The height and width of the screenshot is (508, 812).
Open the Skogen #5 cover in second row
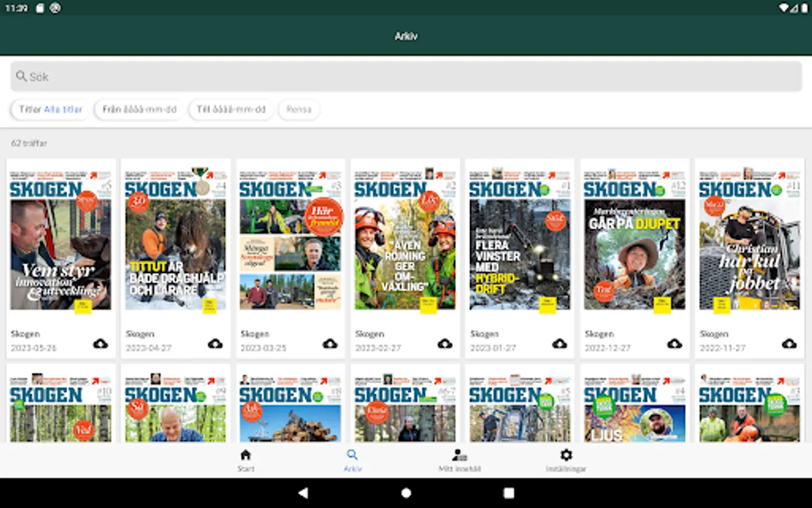tap(520, 407)
